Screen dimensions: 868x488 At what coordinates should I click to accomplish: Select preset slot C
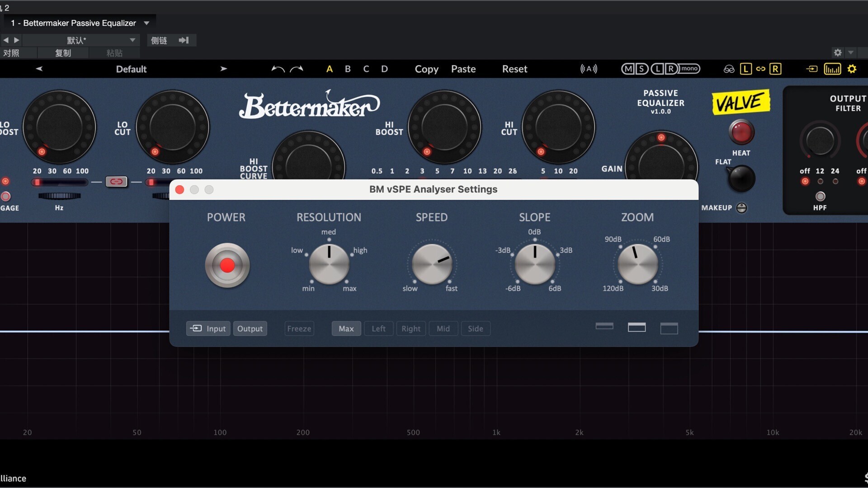[x=366, y=69]
